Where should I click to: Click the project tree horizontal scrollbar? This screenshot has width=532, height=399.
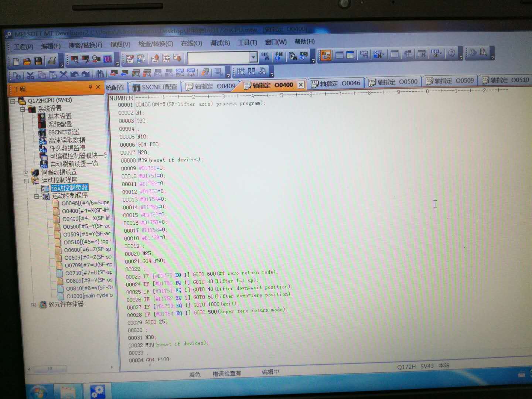tap(50, 368)
